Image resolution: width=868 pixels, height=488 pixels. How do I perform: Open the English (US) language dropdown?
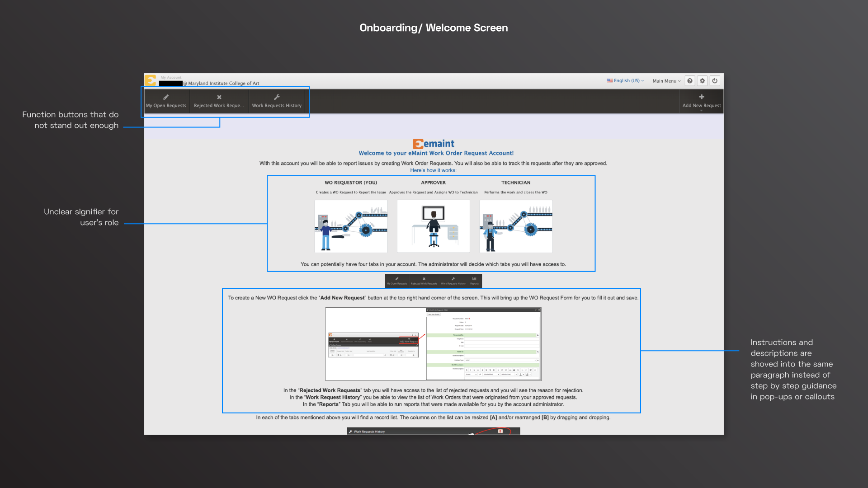pos(626,81)
